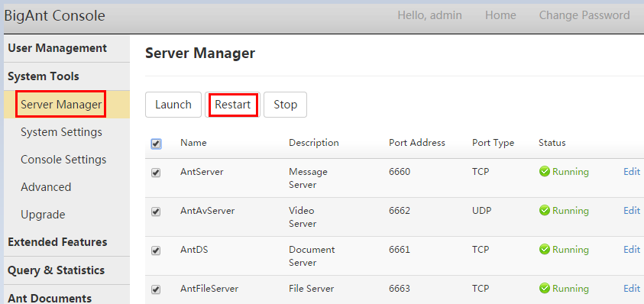The image size is (644, 304).
Task: Click port address 6662
Action: [x=400, y=211]
